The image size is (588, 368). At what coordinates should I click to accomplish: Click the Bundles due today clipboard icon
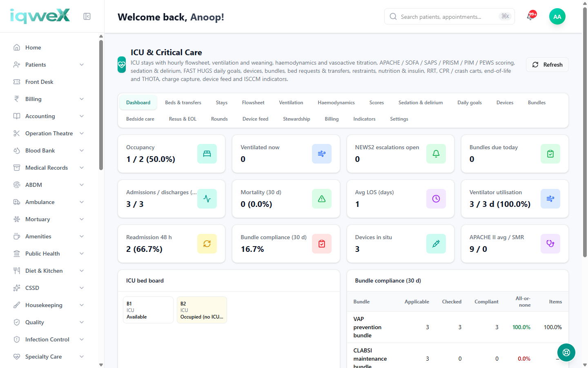coord(550,154)
